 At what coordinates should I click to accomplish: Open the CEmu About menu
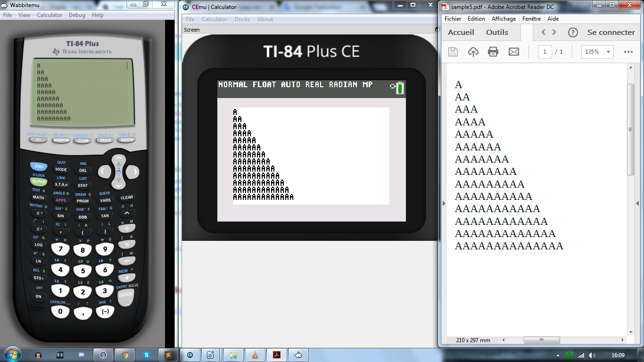tap(265, 19)
